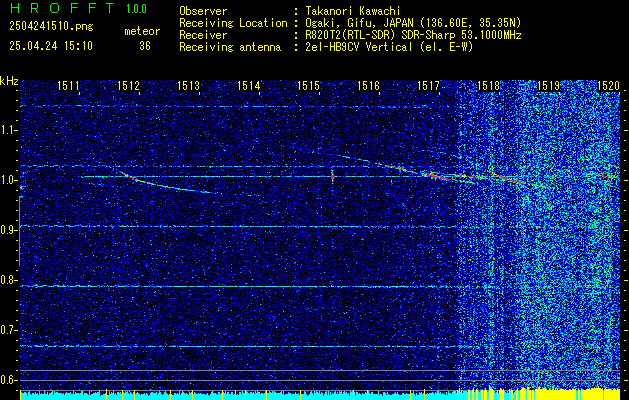Select the filename 2504241510.png
629x400 pixels.
coord(51,26)
